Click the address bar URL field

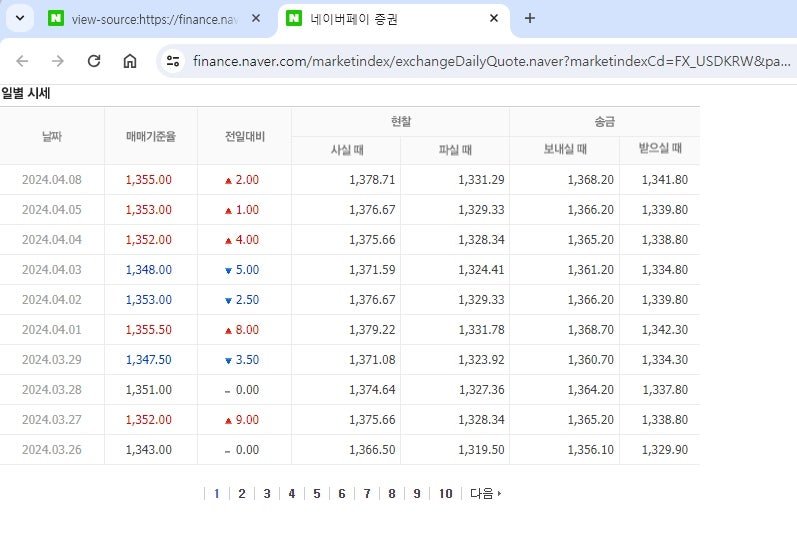(x=491, y=62)
